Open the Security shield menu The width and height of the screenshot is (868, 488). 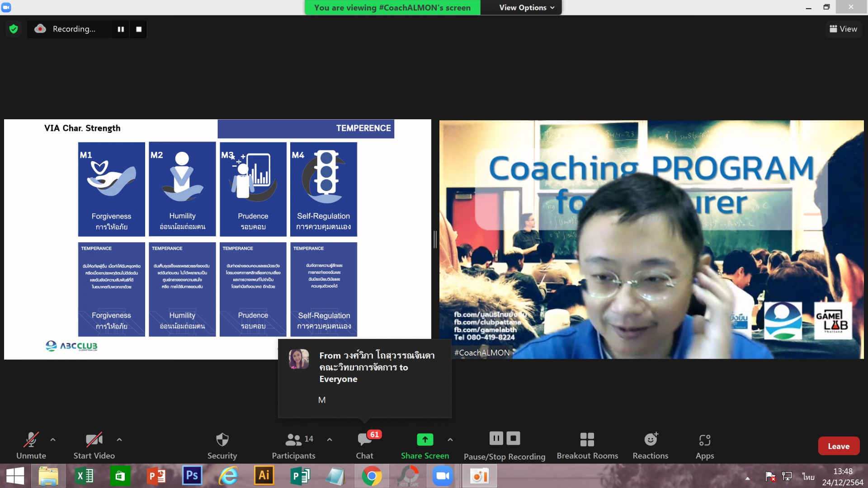(222, 445)
